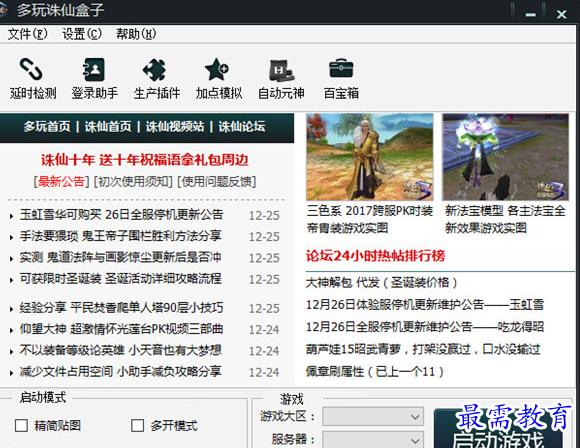Go to 多玩首页 link
The image size is (580, 448).
click(47, 127)
